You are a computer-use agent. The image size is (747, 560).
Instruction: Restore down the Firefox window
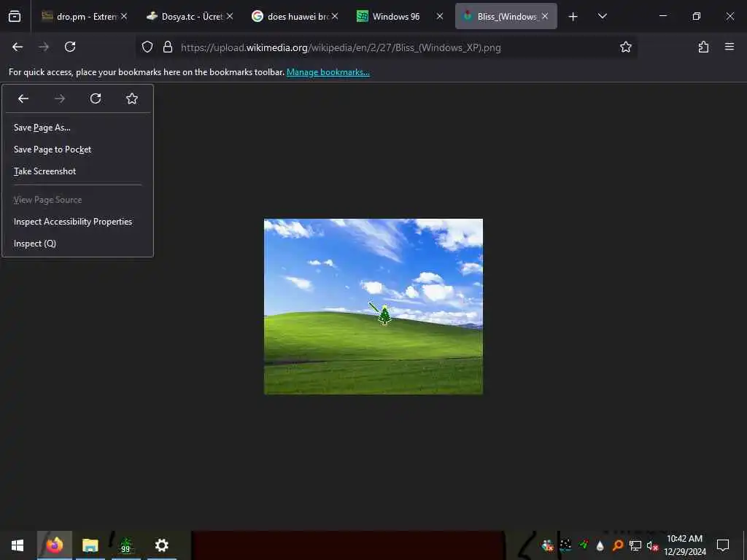coord(697,16)
